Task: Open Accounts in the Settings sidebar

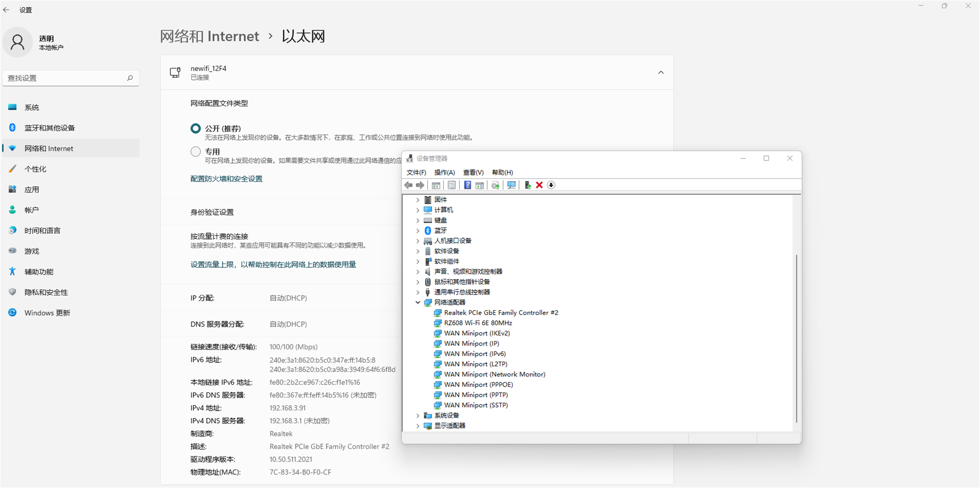Action: pyautogui.click(x=71, y=210)
